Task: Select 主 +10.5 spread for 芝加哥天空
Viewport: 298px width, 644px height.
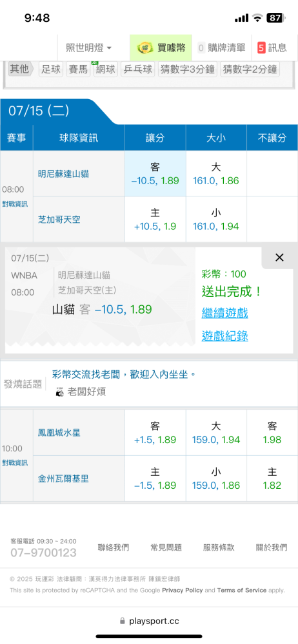Action: tap(155, 220)
